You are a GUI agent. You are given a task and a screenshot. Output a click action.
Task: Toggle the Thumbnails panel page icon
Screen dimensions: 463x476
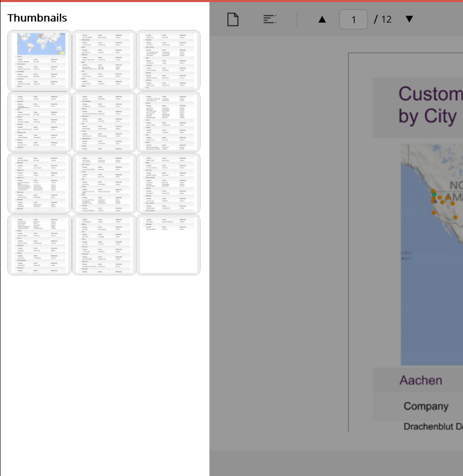point(233,19)
